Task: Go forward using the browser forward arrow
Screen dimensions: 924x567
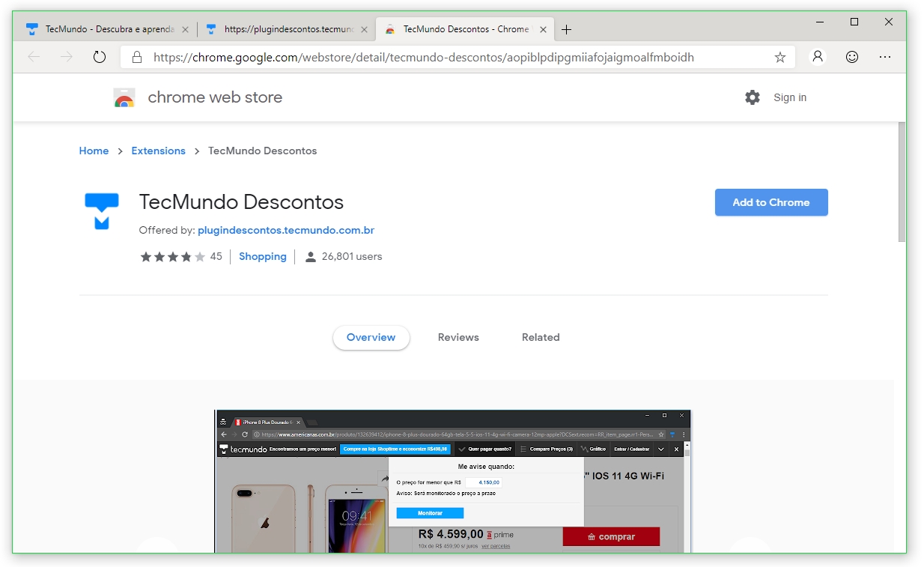Action: 67,57
